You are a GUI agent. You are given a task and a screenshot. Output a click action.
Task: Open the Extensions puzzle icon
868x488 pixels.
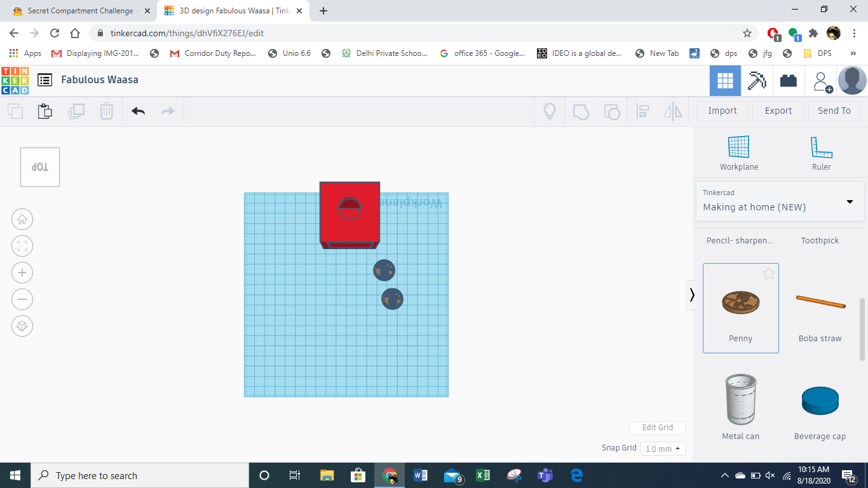(813, 33)
